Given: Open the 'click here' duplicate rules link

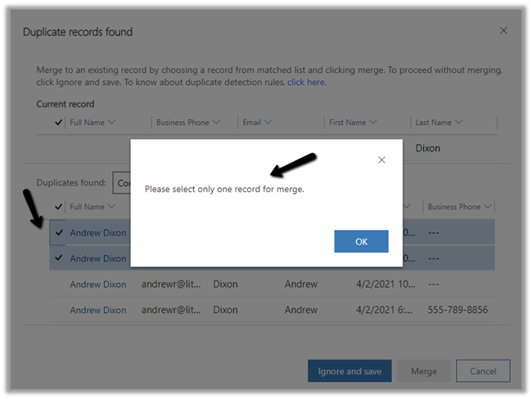Looking at the screenshot, I should [x=306, y=83].
